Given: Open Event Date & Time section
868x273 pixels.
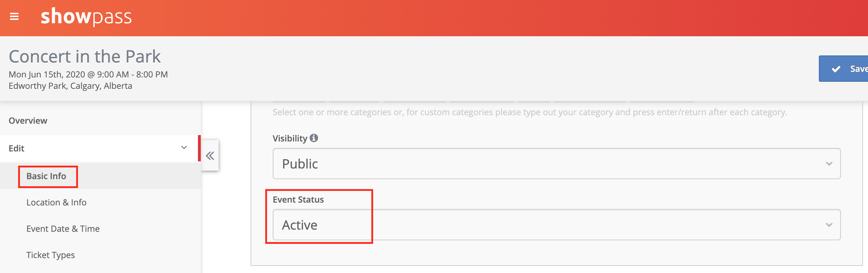Looking at the screenshot, I should pyautogui.click(x=63, y=229).
